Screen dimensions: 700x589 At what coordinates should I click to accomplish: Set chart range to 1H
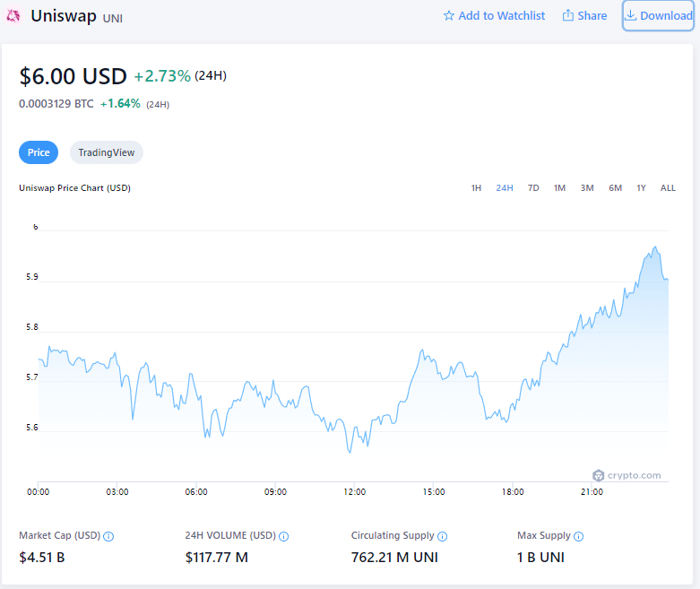[476, 188]
